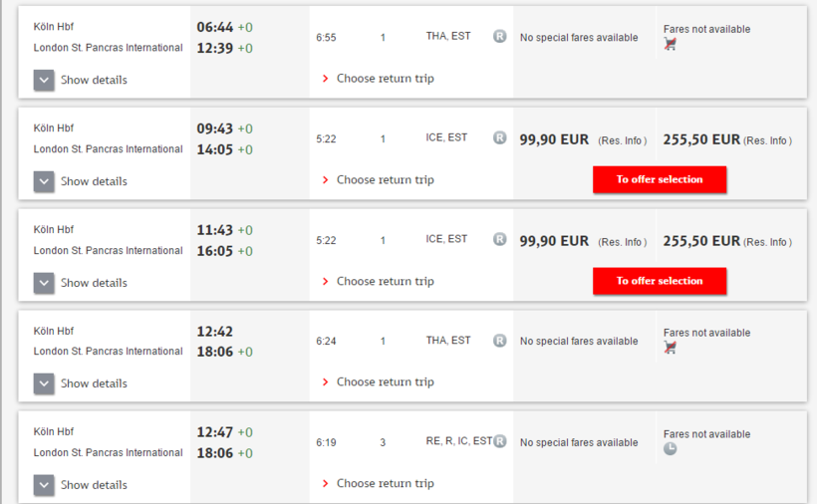Viewport: 817px width, 504px height.
Task: Expand Show details for 12:47 departure
Action: 44,485
